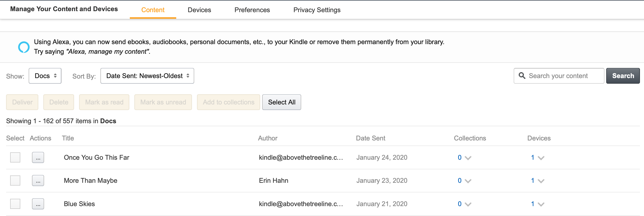Image resolution: width=644 pixels, height=216 pixels.
Task: Open the Sort By Date Sent dropdown
Action: click(x=147, y=76)
